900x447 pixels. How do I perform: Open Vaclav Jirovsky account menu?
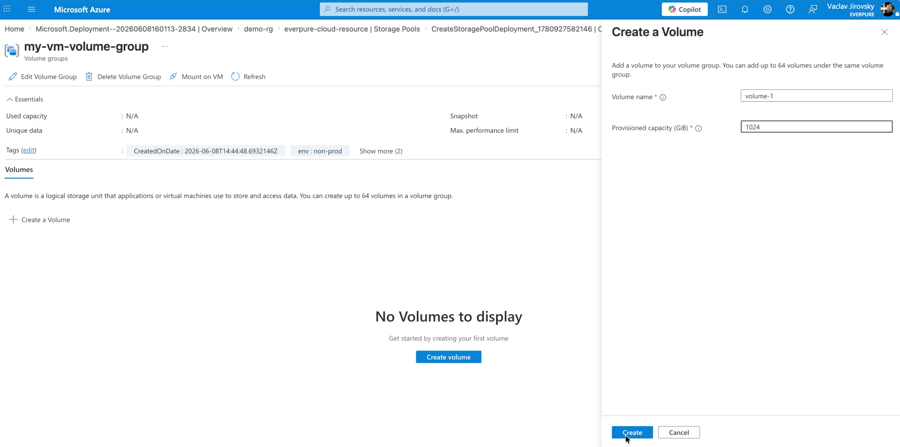860,9
